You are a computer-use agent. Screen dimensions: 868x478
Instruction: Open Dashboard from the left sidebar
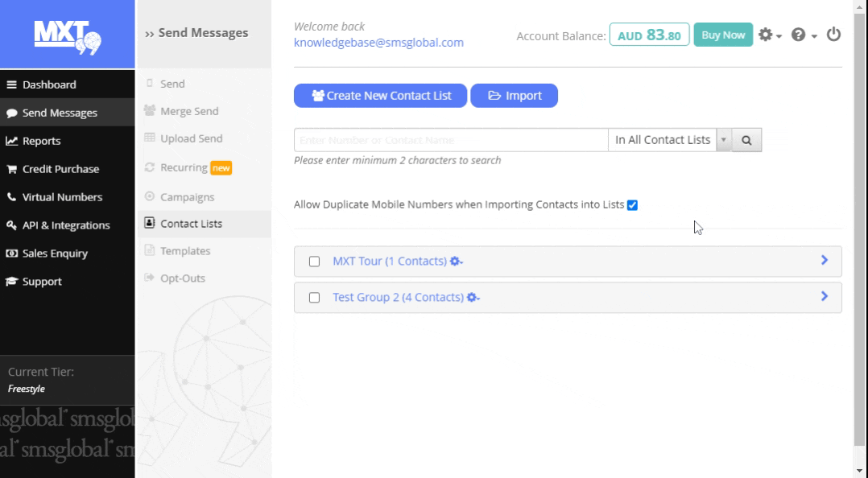[49, 84]
